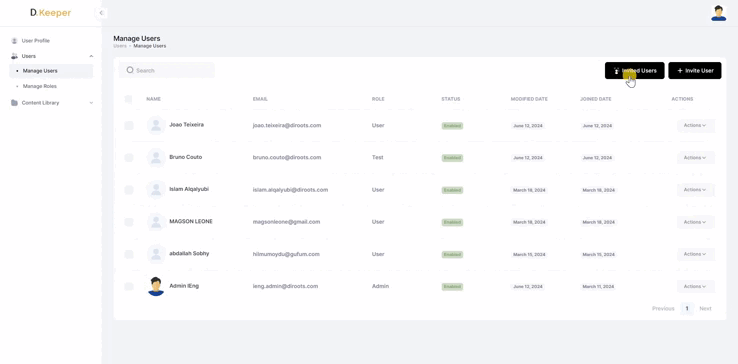Click Bruno Couto's avatar

tap(156, 157)
